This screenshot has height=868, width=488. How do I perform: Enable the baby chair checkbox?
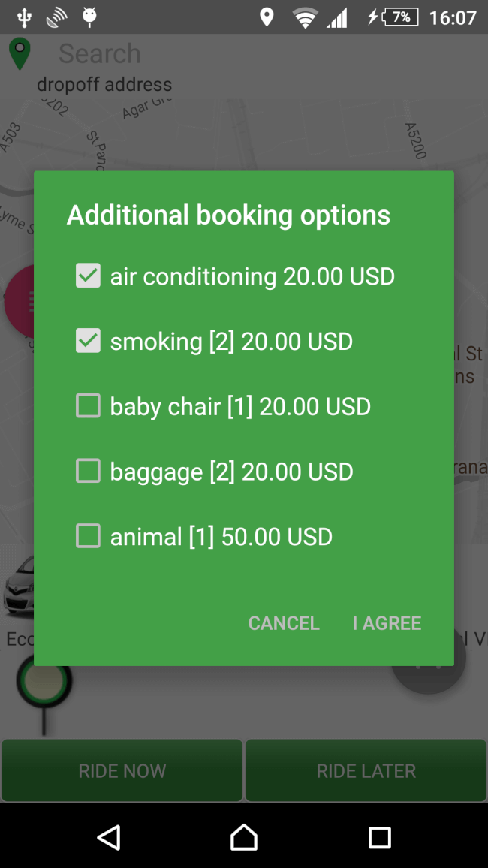click(89, 406)
